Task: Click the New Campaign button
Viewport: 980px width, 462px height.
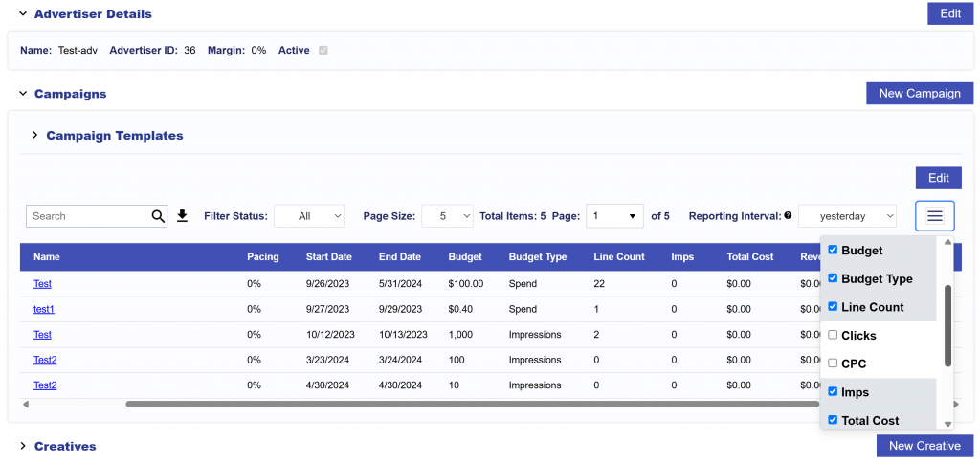Action: click(919, 93)
